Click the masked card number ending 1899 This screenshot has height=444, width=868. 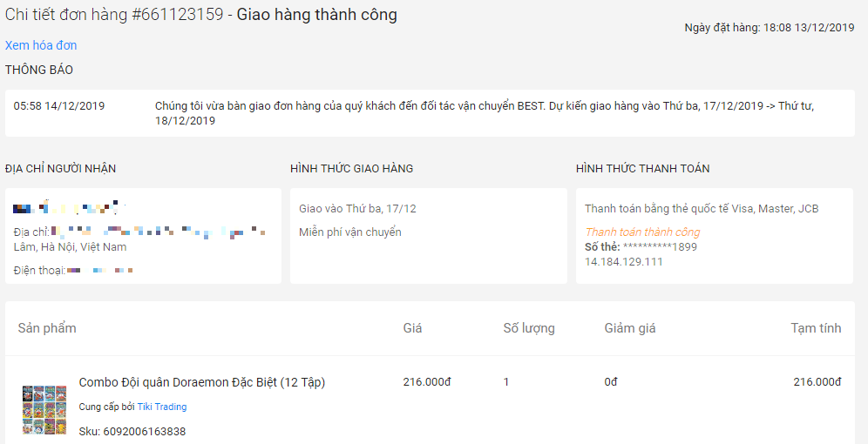pos(660,247)
